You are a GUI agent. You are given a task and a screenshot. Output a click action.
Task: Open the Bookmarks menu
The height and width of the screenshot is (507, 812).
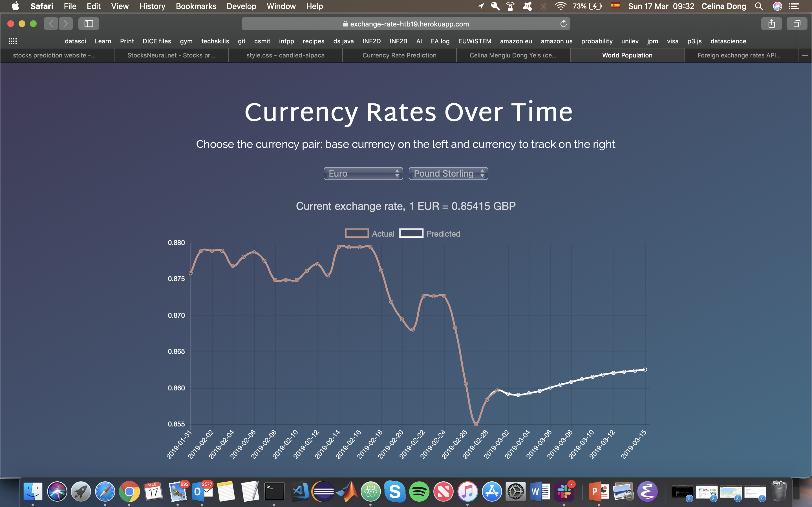coord(196,6)
